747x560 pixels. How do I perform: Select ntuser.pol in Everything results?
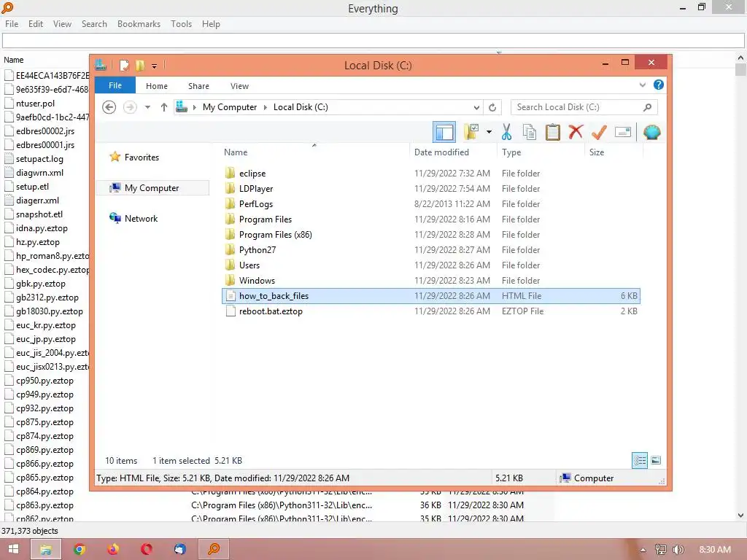click(35, 104)
